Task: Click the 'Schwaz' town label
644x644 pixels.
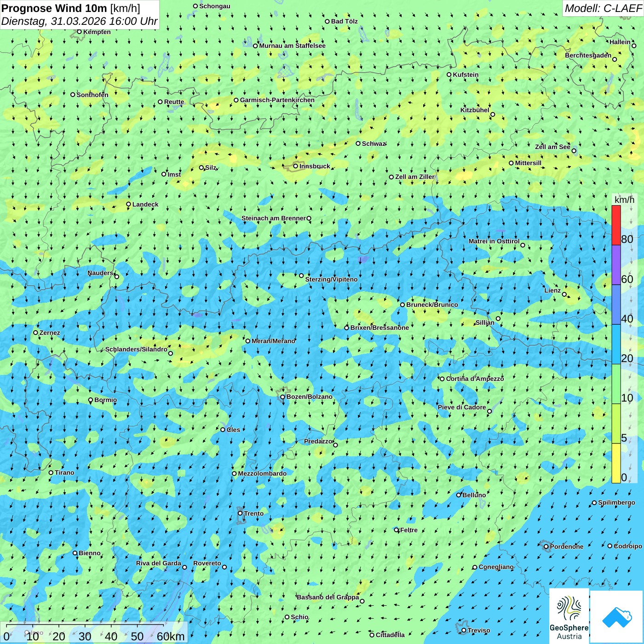Action: click(x=374, y=144)
